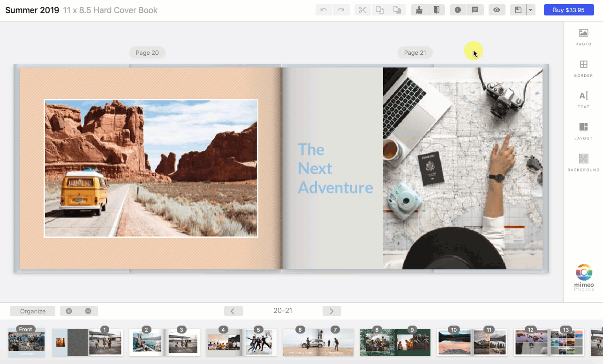Open book info via the info icon
Screen dimensions: 603x364
[x=458, y=9]
